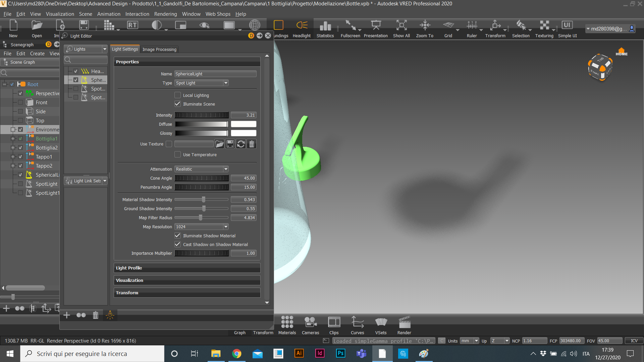Activate the Presentation mode icon

376,28
